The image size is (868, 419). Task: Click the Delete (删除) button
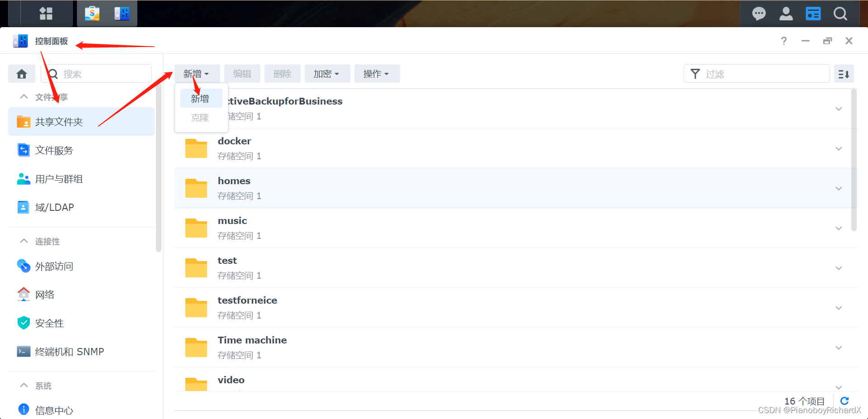pyautogui.click(x=283, y=74)
